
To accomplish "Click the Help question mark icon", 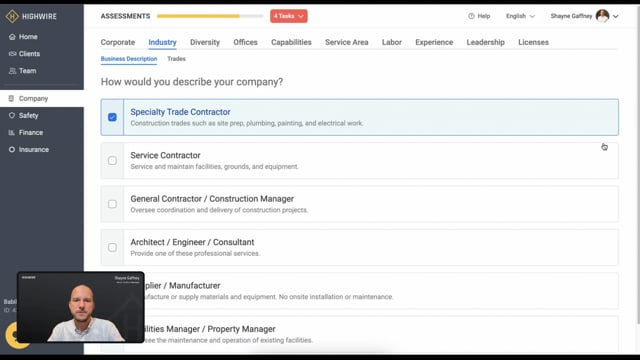I will 471,16.
